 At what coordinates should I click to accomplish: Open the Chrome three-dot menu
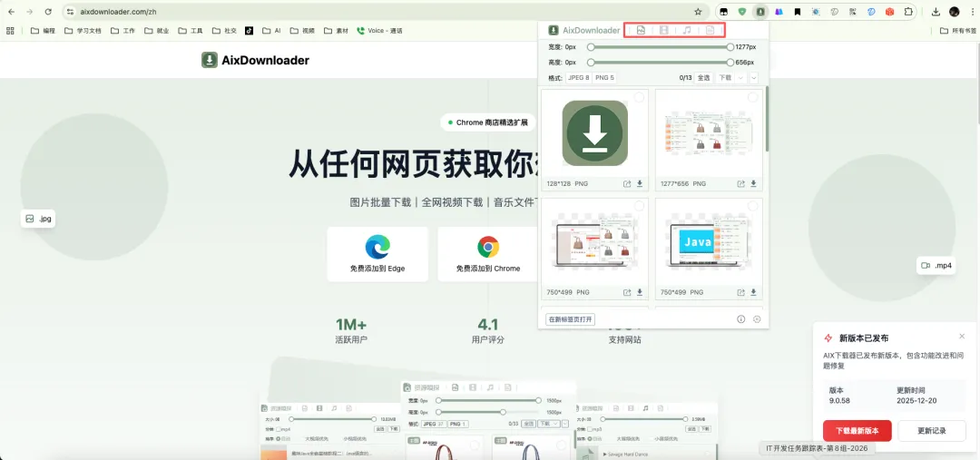click(x=972, y=11)
